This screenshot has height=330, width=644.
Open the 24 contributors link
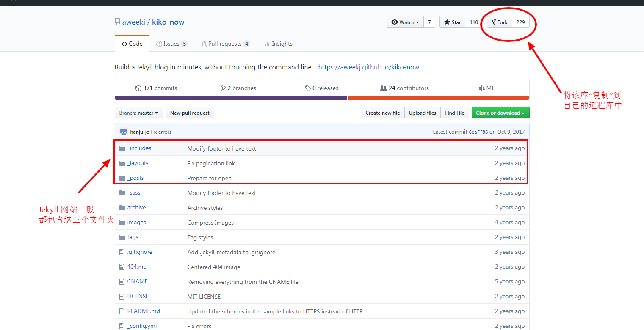coord(405,88)
